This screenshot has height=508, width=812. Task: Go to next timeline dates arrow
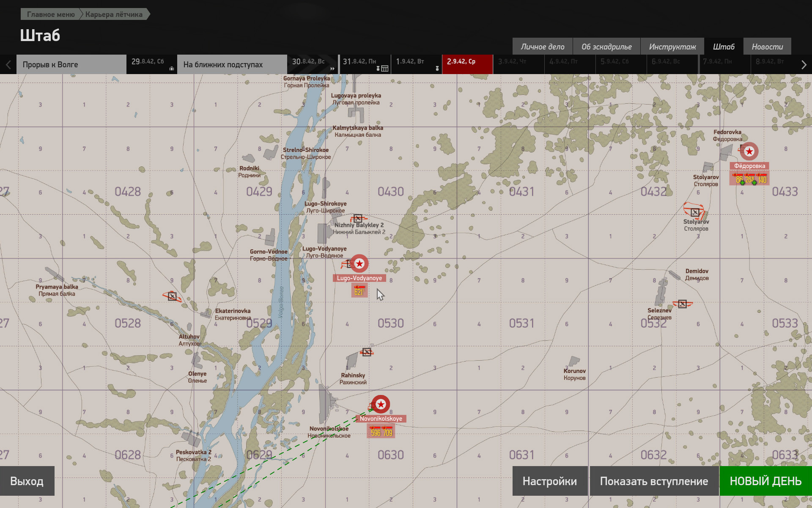point(804,65)
